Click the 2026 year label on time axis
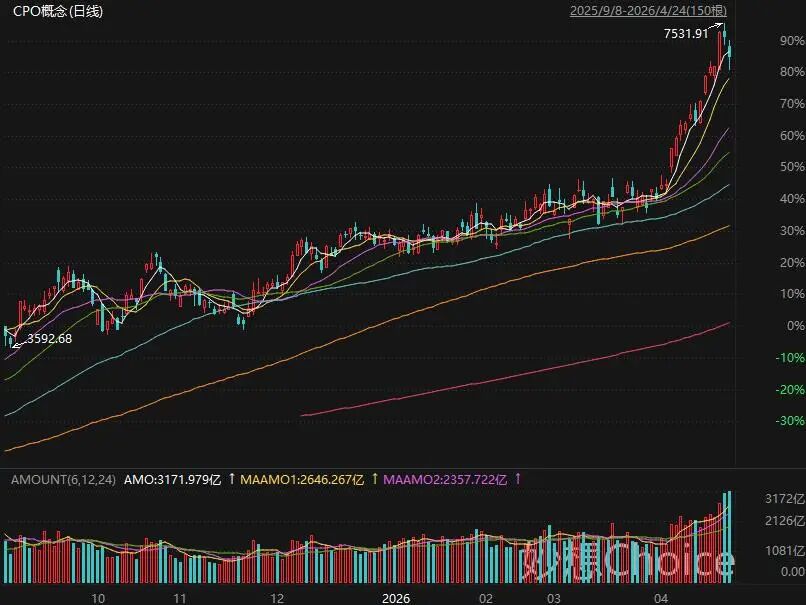806x605 pixels. pyautogui.click(x=397, y=597)
